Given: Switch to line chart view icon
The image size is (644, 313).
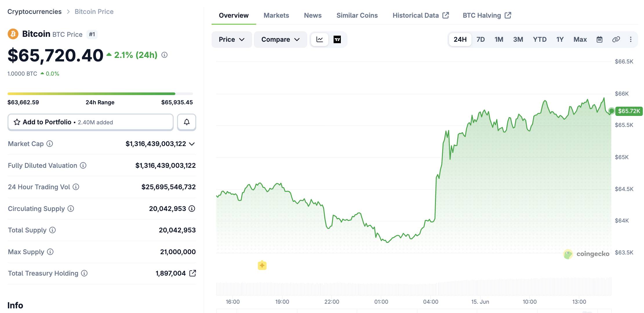Looking at the screenshot, I should tap(320, 39).
